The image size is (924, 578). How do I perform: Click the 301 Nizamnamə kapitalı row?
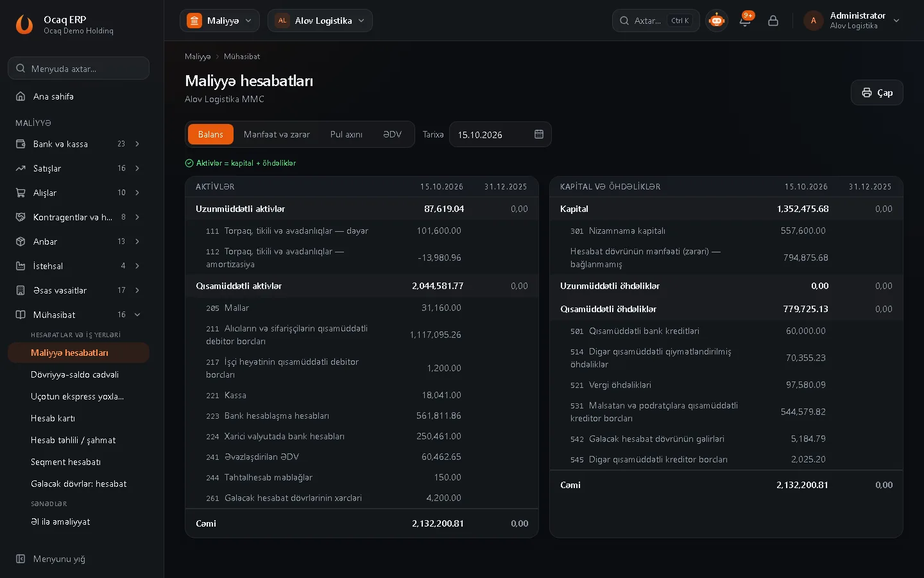(x=726, y=231)
